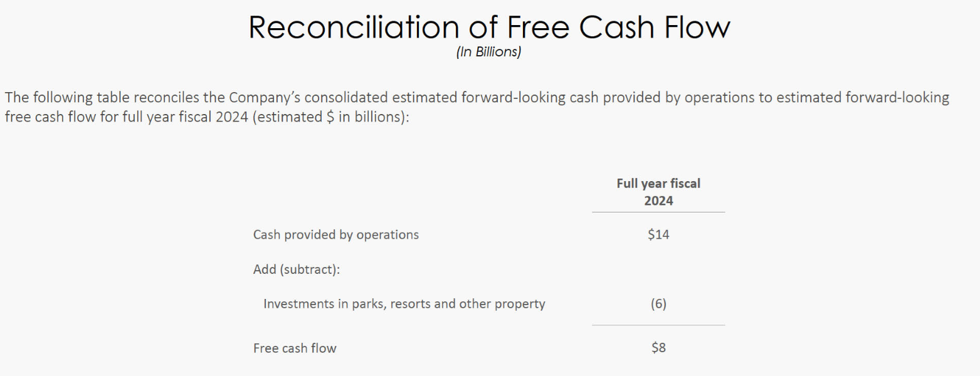Click the 'Free cash flow' row label
This screenshot has width=980, height=376.
pos(295,348)
